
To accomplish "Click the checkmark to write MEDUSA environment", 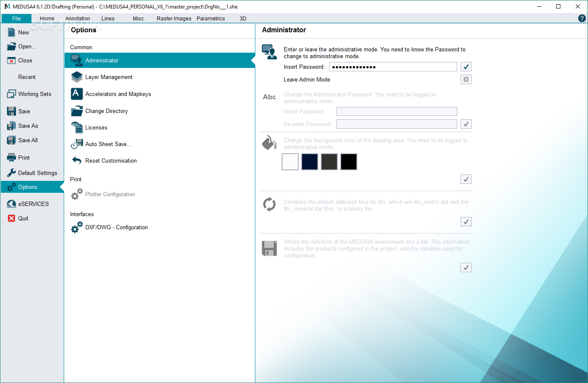I will (x=466, y=268).
